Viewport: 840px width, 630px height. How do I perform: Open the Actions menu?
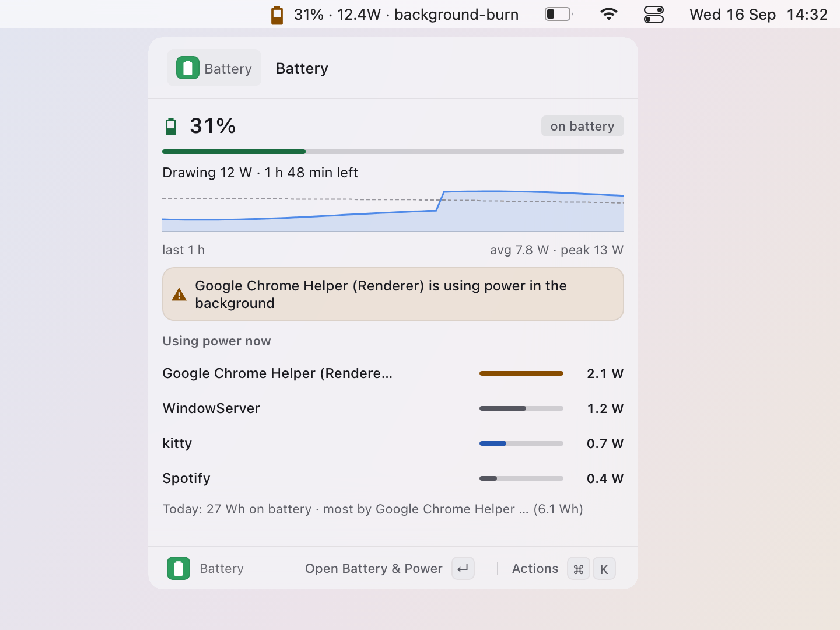pyautogui.click(x=535, y=568)
